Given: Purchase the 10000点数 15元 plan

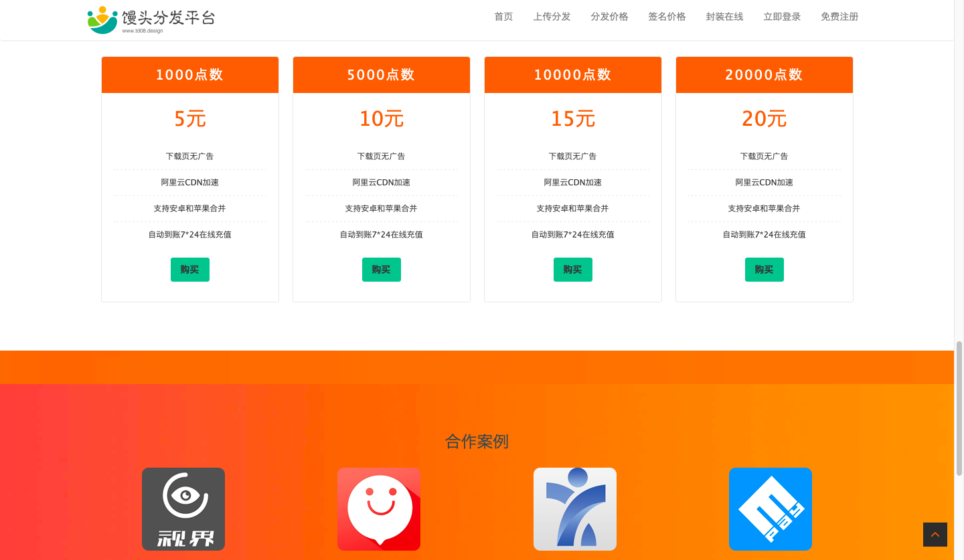Looking at the screenshot, I should (573, 270).
